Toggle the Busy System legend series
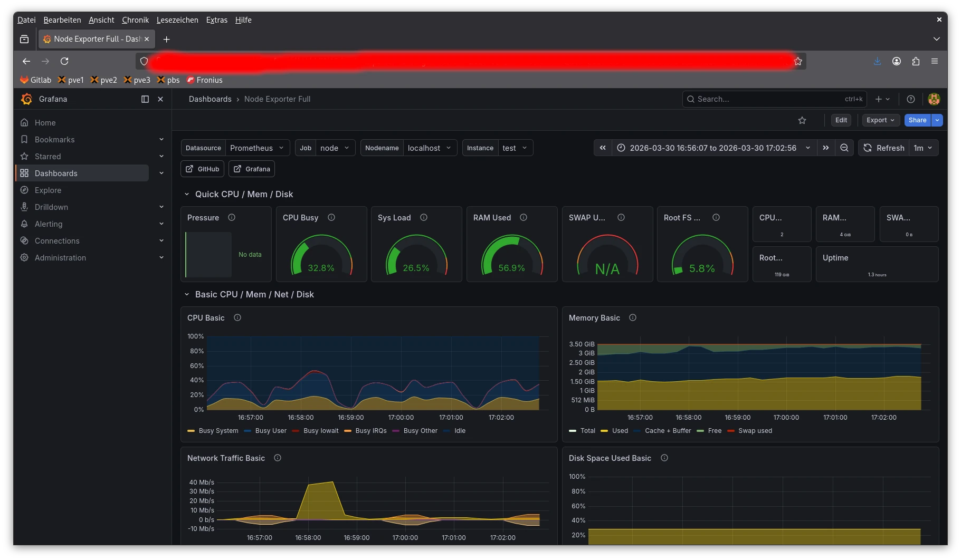 pyautogui.click(x=218, y=431)
